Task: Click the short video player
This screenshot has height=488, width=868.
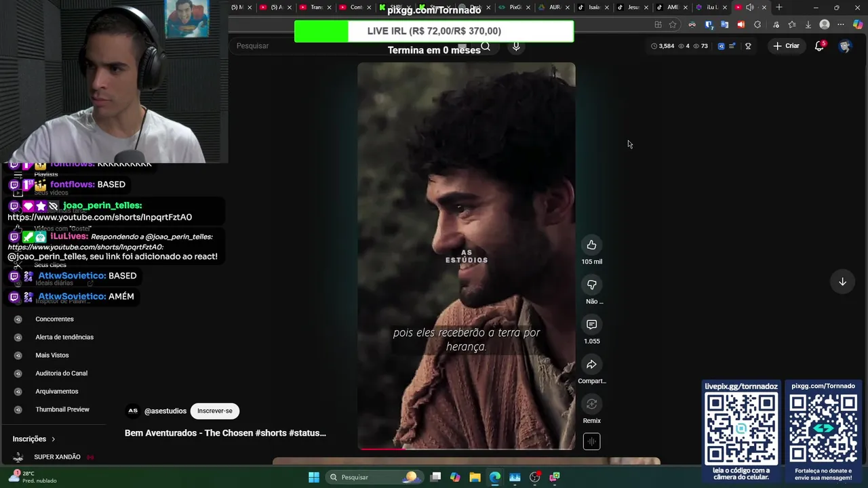Action: pos(467,256)
